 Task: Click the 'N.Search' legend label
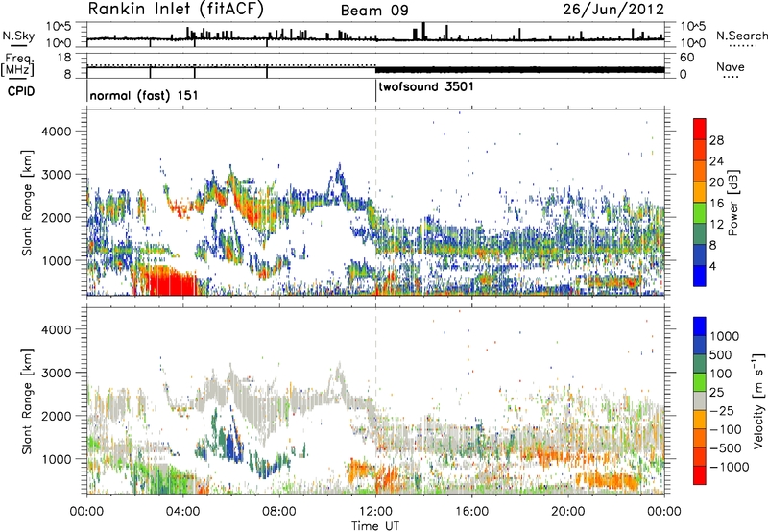coord(742,36)
